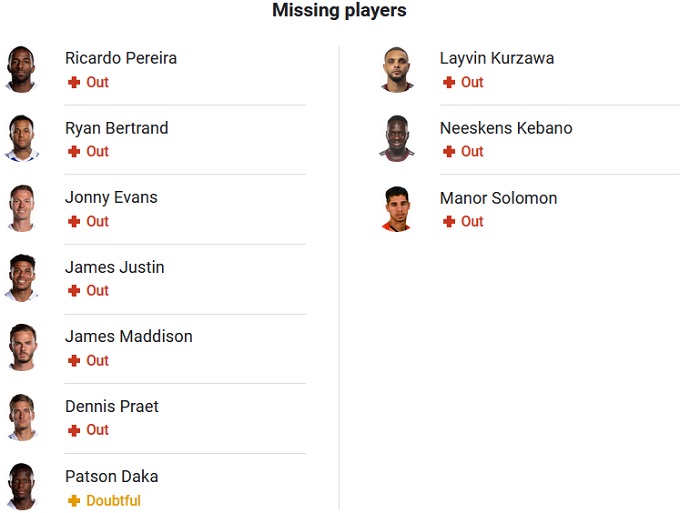
Task: Click James Maddison's player photo
Action: click(x=21, y=348)
